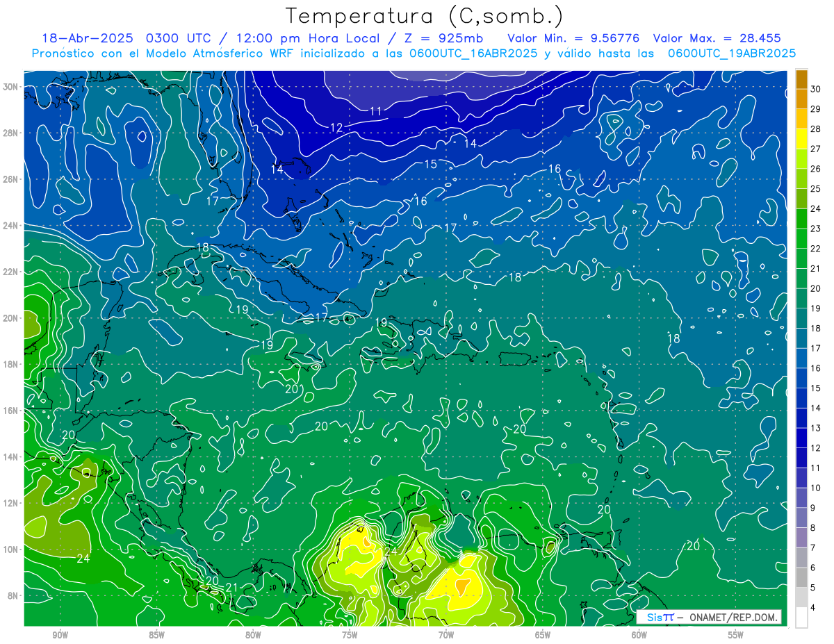Click the '20N' latitude axis label
The image size is (834, 644).
10,318
